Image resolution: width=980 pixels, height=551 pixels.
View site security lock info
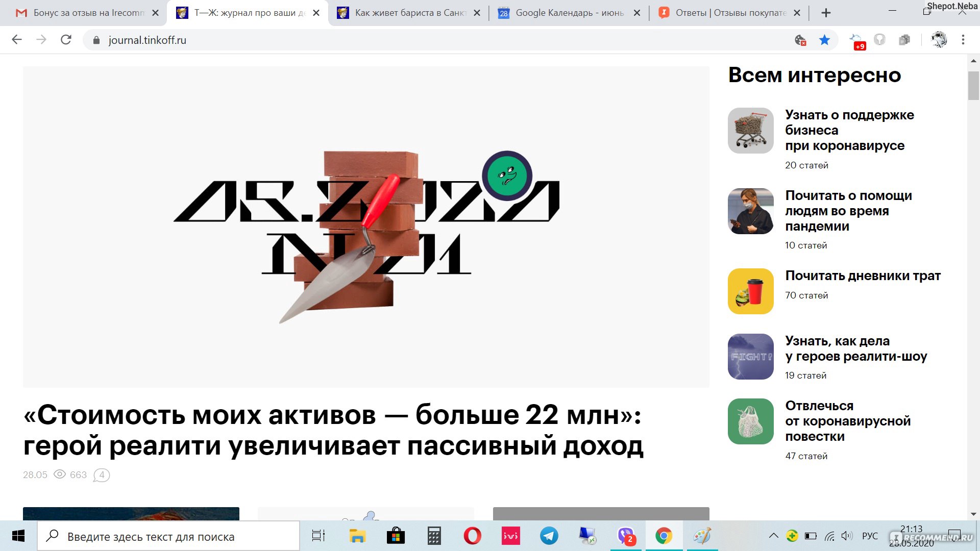click(x=96, y=40)
